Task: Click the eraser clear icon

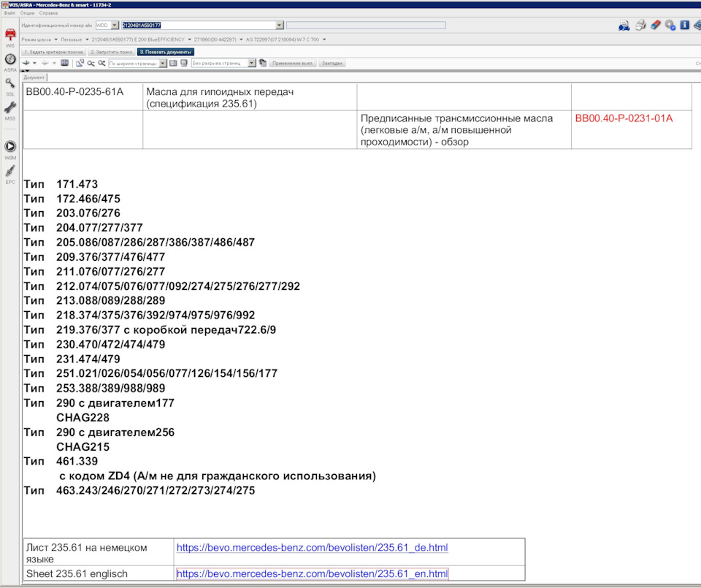Action: 656,25
